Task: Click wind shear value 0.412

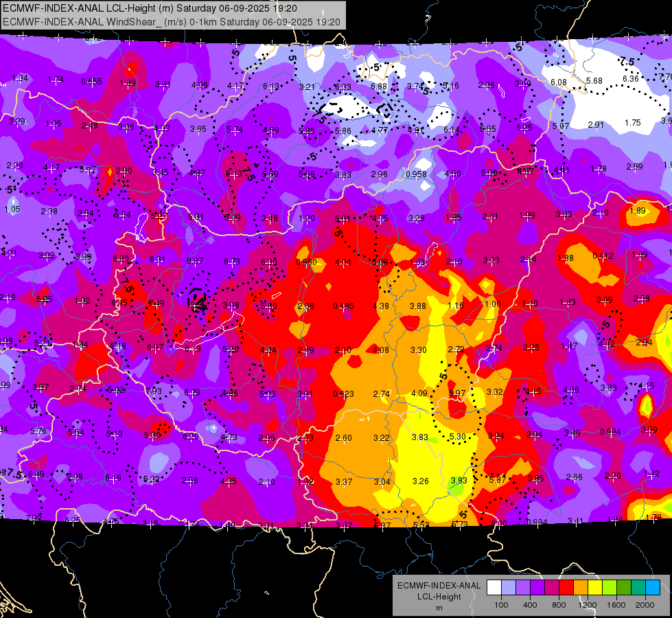Action: [x=603, y=256]
